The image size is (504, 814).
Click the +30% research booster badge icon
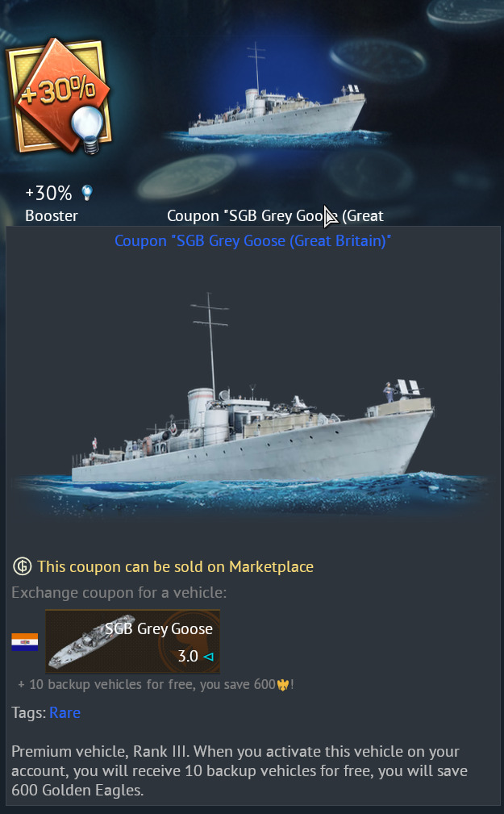tap(59, 96)
